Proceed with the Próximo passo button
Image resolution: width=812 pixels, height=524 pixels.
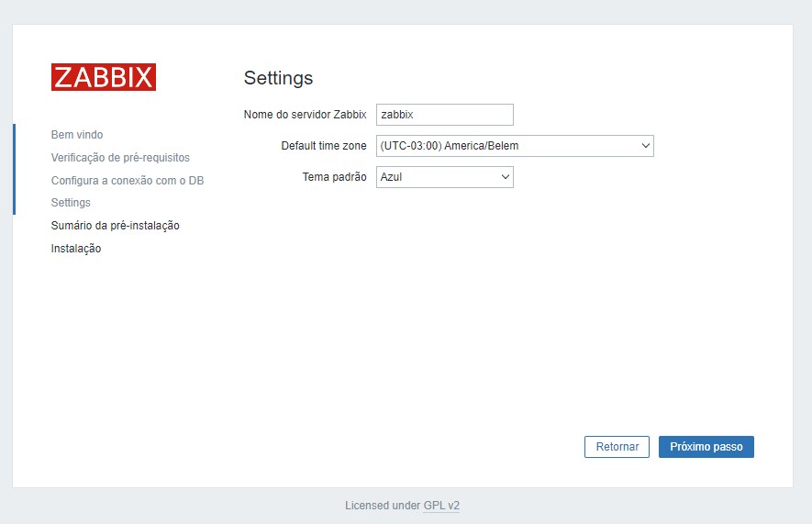pos(706,447)
